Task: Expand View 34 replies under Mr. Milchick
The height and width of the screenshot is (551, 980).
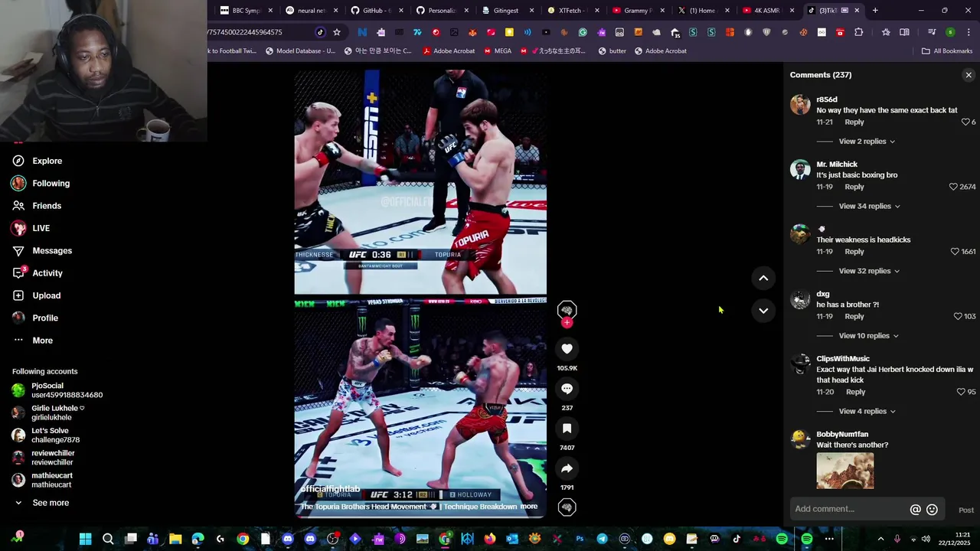Action: pos(869,207)
